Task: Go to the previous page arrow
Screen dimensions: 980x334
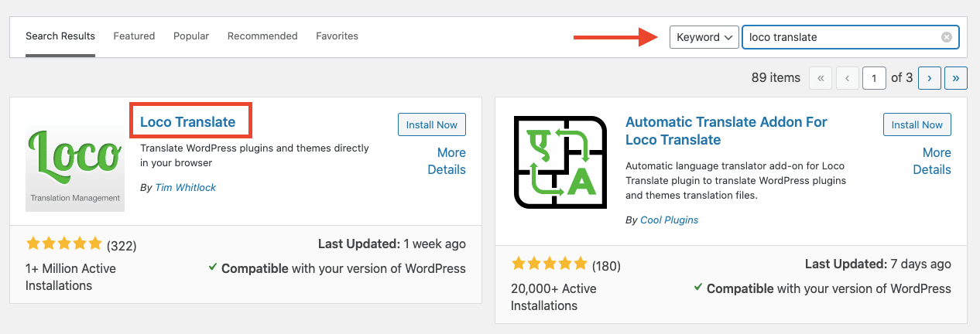Action: [x=848, y=77]
